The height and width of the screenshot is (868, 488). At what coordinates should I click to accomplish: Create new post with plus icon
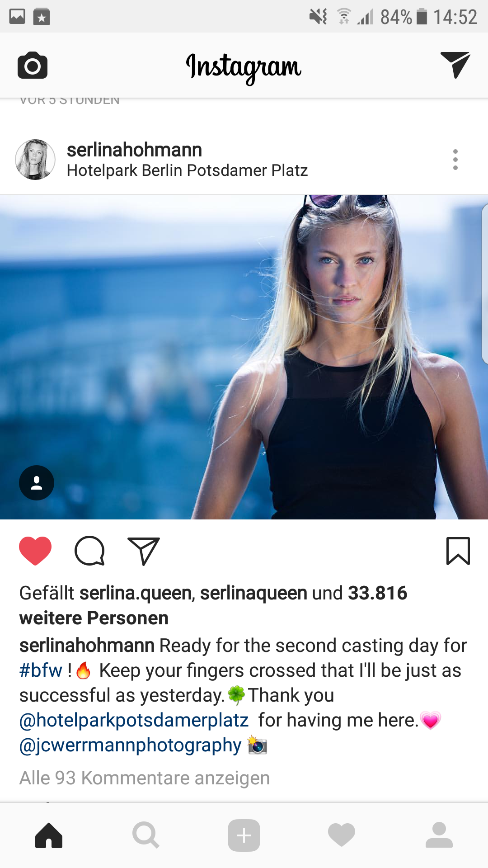point(244,835)
